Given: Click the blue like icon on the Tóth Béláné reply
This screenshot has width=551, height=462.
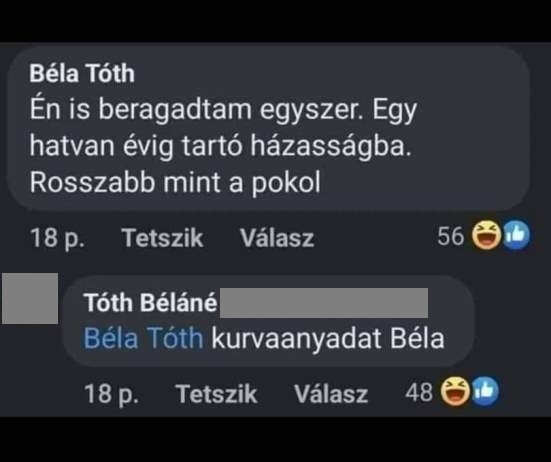Looking at the screenshot, I should point(485,391).
